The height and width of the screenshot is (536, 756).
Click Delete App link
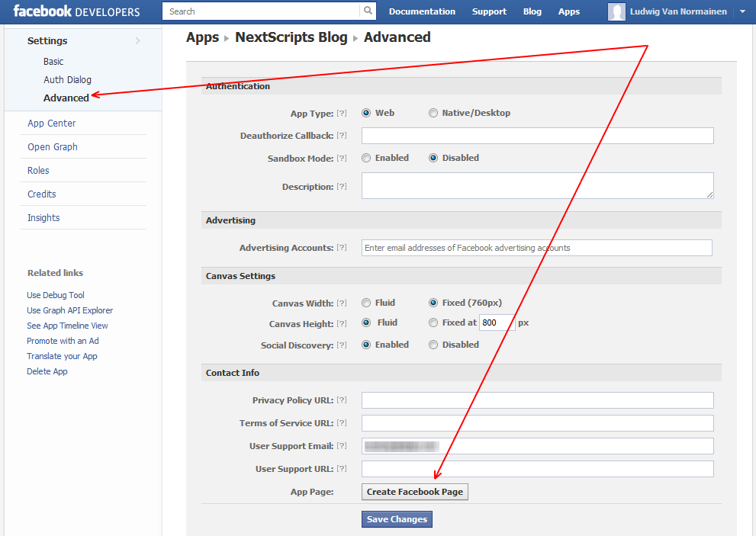tap(47, 371)
